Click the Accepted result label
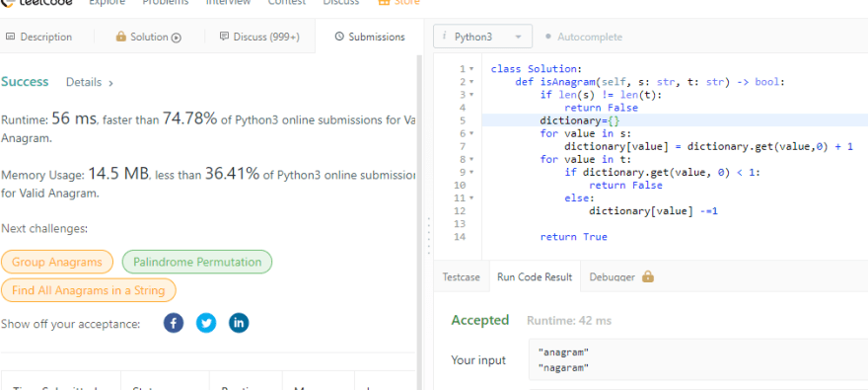868x390 pixels. click(x=480, y=320)
